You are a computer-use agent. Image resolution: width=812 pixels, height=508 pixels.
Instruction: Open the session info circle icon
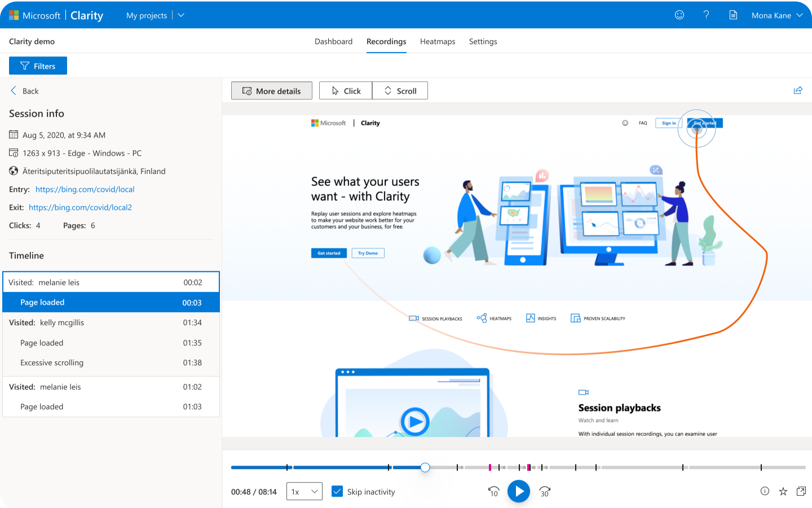point(765,491)
